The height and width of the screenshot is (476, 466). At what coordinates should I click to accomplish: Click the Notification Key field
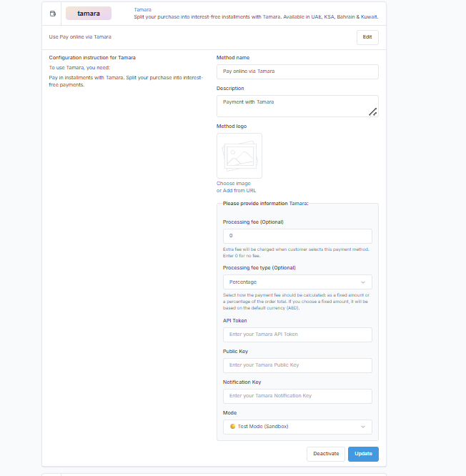coord(297,396)
